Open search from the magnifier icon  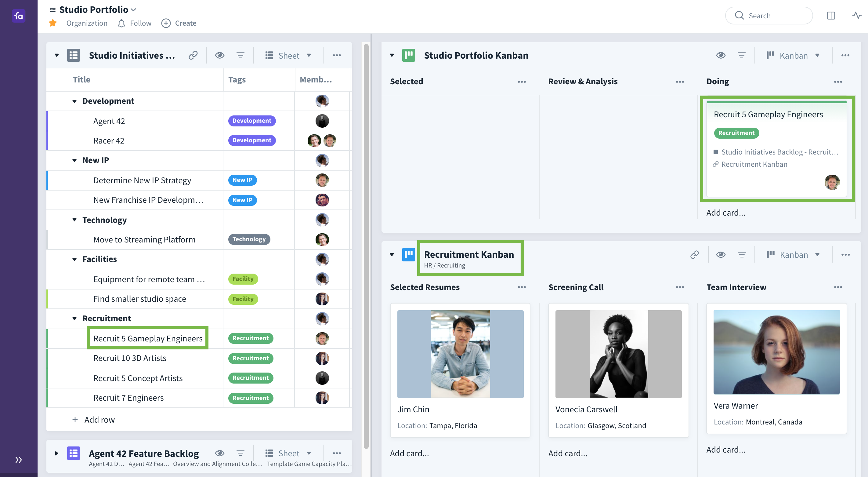tap(740, 16)
